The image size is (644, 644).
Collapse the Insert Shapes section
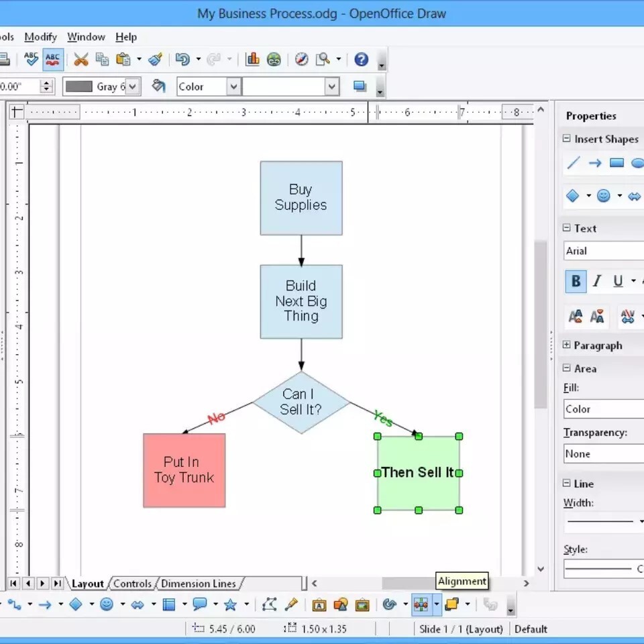coord(566,138)
